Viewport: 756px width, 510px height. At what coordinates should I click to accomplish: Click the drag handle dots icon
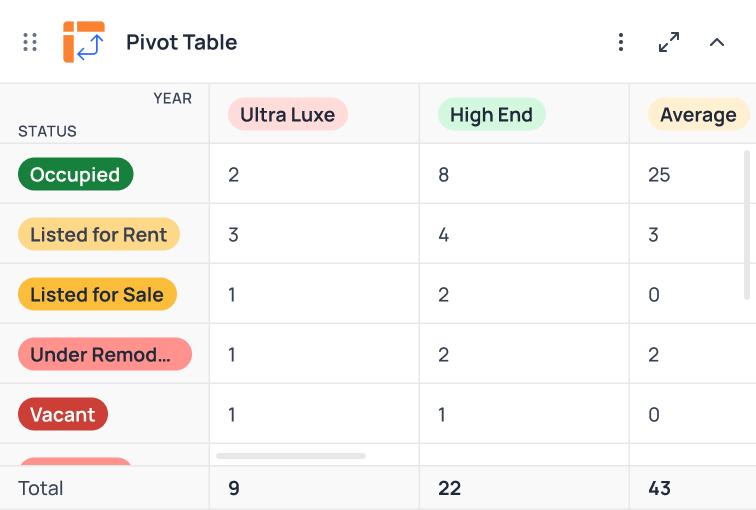coord(30,42)
